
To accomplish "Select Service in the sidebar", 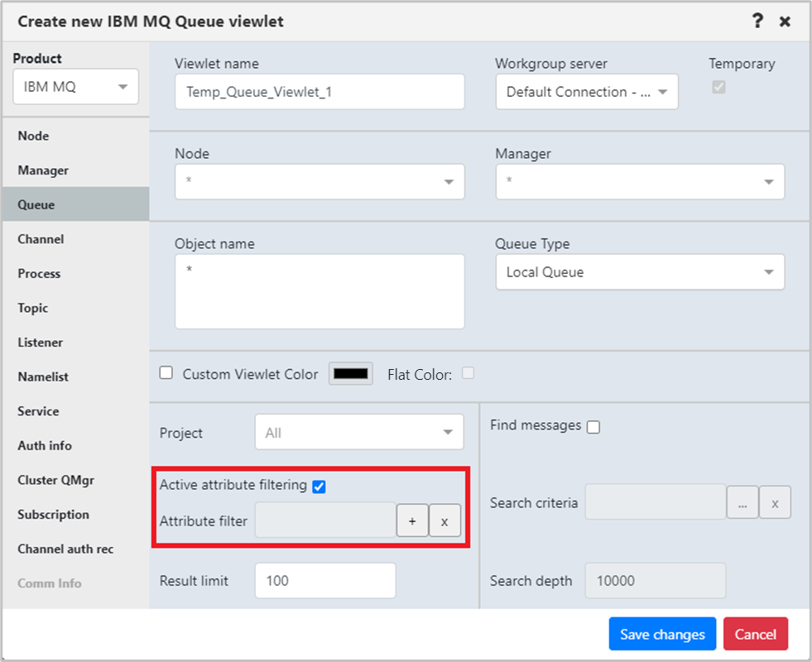I will pyautogui.click(x=75, y=411).
